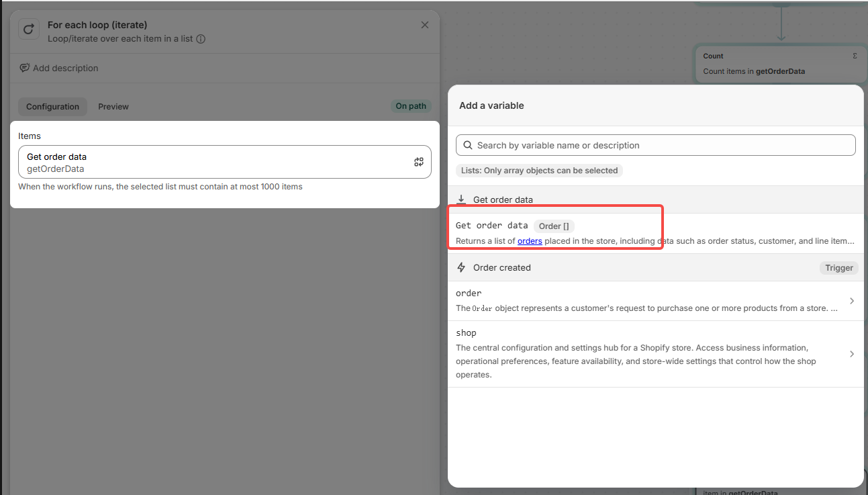The width and height of the screenshot is (868, 495).
Task: Click in the variable search field
Action: pos(661,145)
